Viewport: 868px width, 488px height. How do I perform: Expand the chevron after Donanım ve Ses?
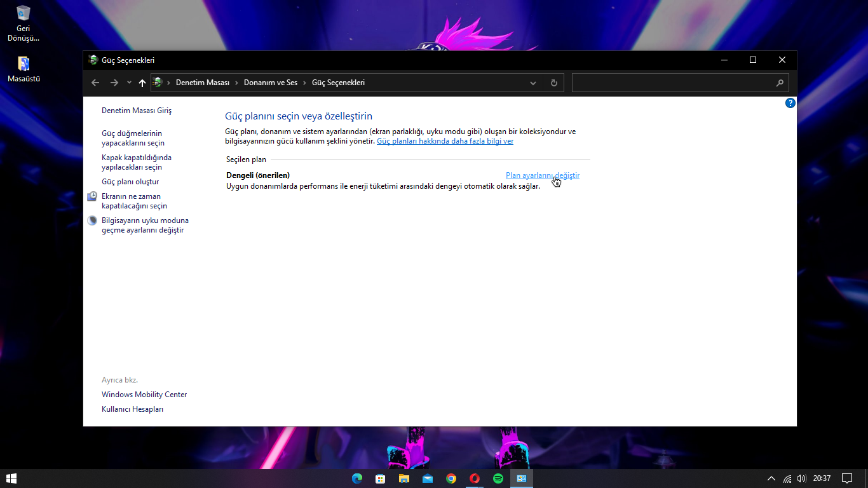click(x=304, y=83)
